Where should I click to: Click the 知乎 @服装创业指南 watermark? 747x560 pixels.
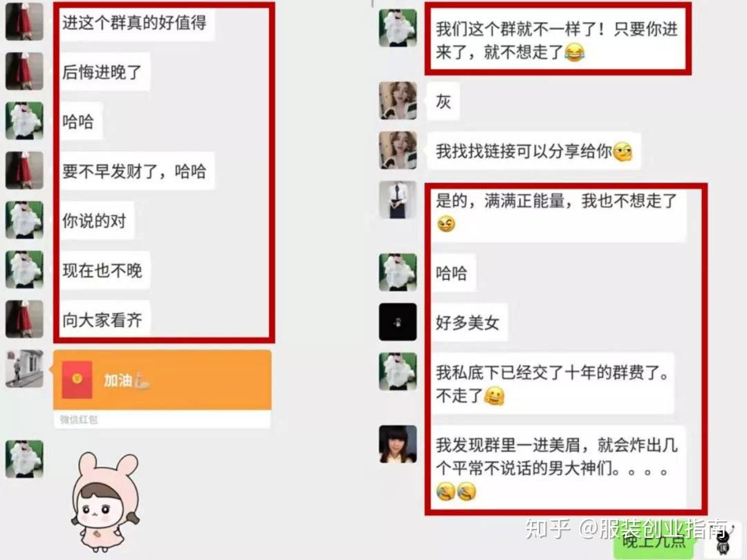point(627,529)
